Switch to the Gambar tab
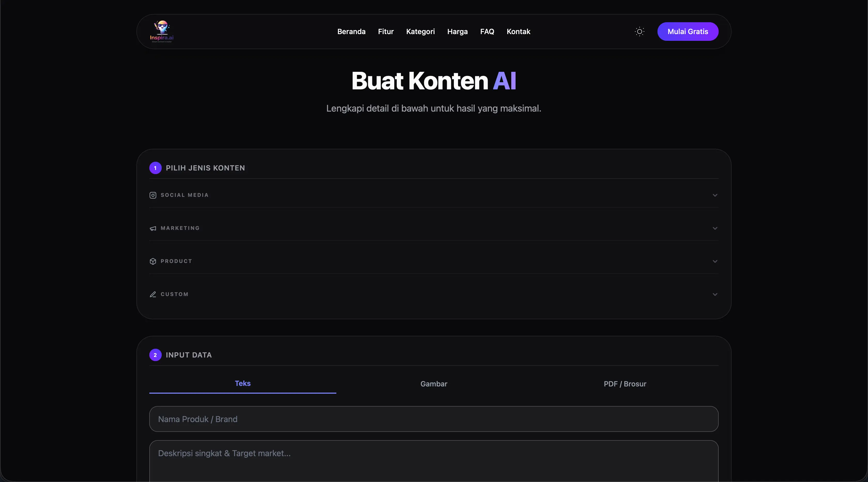Screen dimensions: 868x482 434,384
